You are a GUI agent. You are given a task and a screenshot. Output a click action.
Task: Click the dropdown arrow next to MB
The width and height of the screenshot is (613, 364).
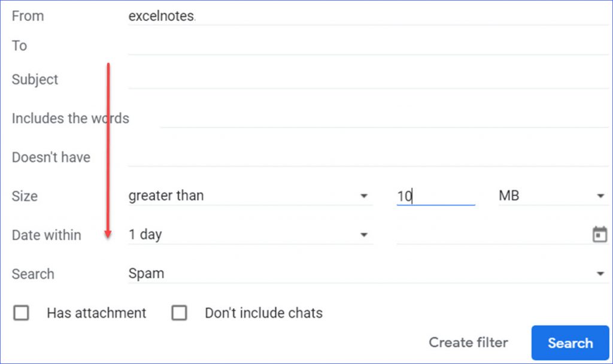pyautogui.click(x=600, y=196)
